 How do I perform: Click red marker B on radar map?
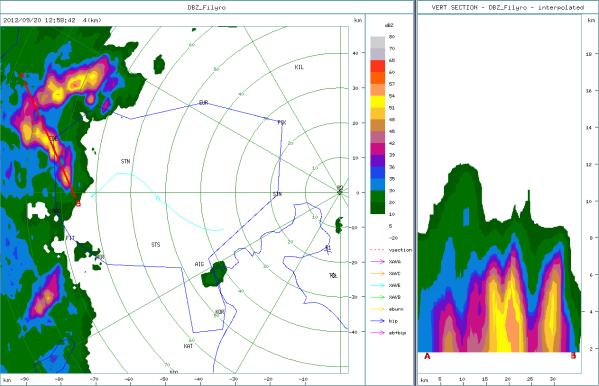tap(78, 204)
